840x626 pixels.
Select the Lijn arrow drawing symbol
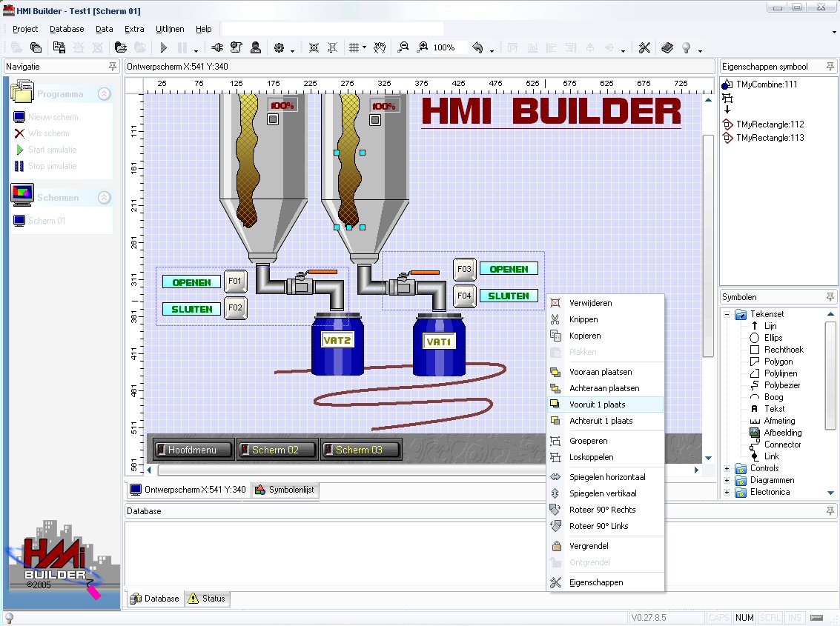764,325
